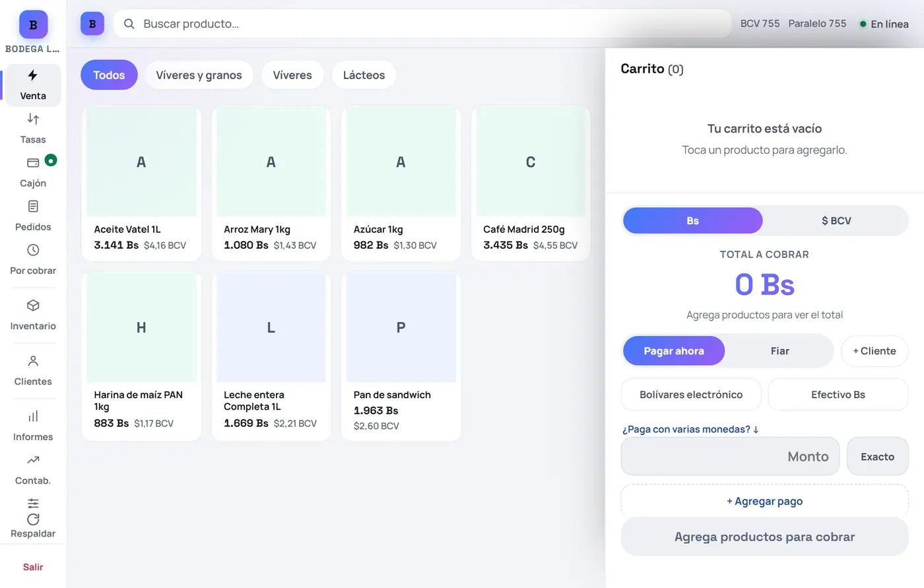Add Pan de sandwich to cart
The height and width of the screenshot is (588, 924).
(401, 356)
